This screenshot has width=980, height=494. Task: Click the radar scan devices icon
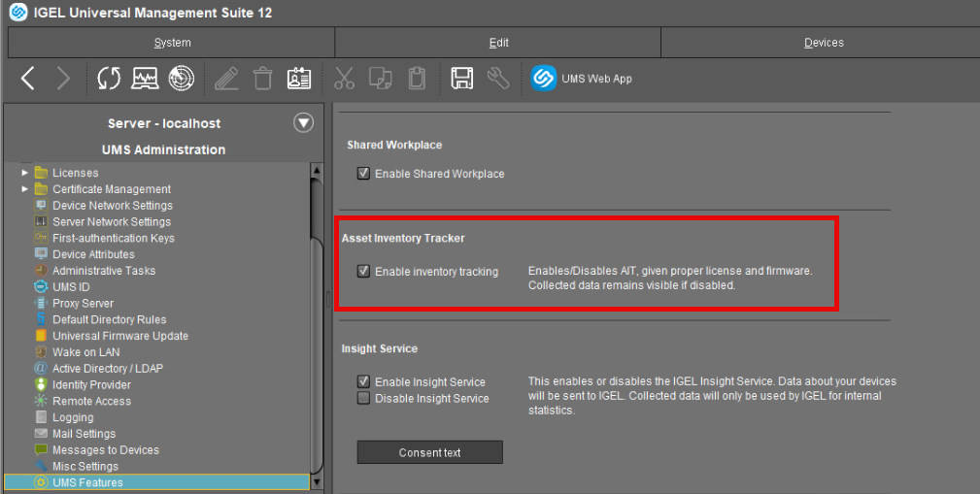pyautogui.click(x=181, y=79)
